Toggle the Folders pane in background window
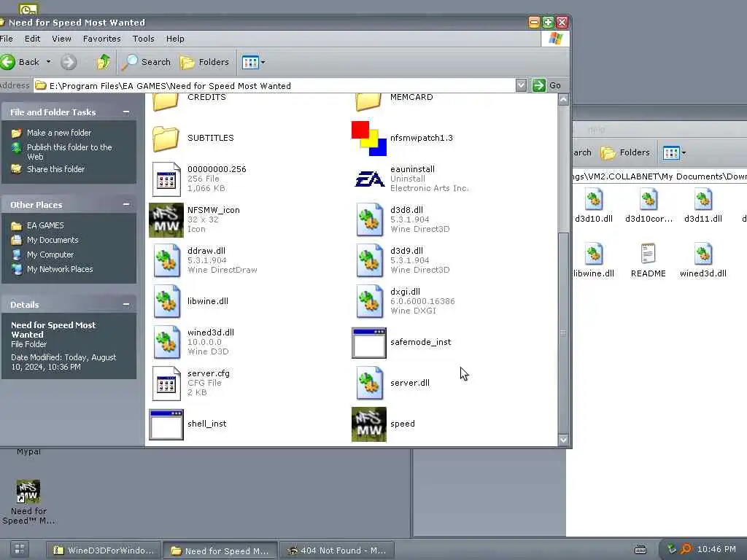The height and width of the screenshot is (560, 747). (x=625, y=153)
